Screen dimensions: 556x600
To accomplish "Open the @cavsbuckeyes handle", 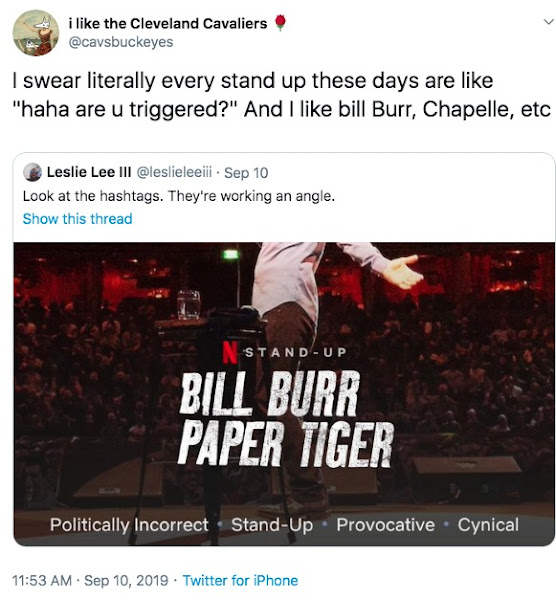I will click(121, 42).
